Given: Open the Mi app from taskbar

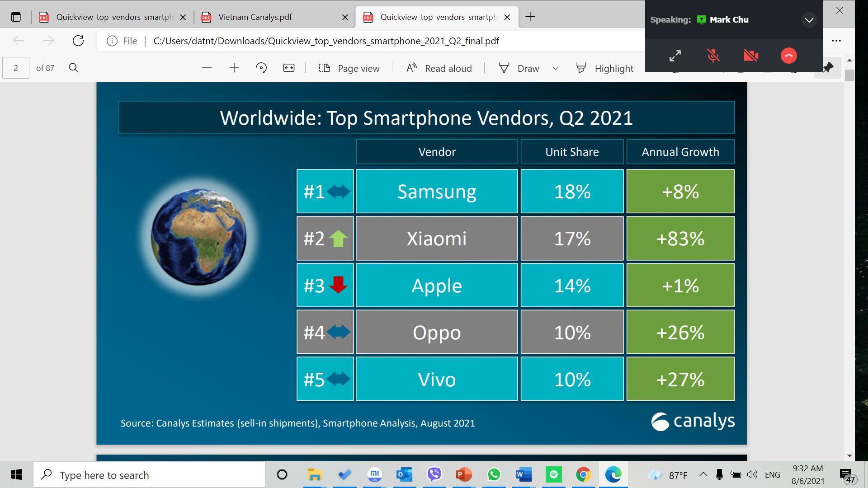Looking at the screenshot, I should (x=374, y=475).
